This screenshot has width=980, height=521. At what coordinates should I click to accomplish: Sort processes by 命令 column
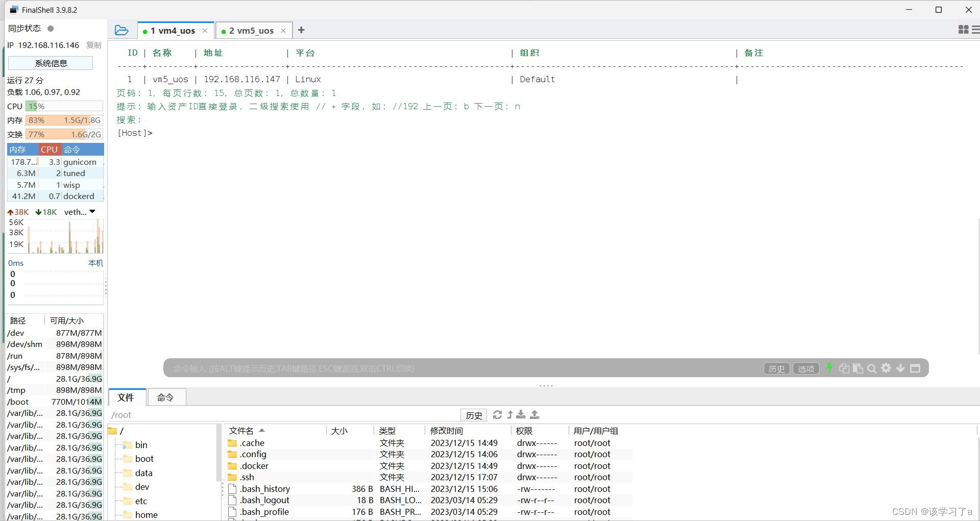click(83, 150)
